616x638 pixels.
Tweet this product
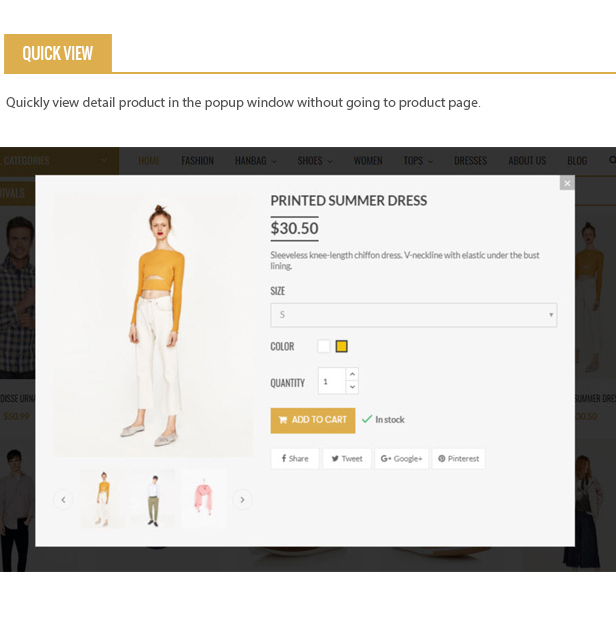point(347,459)
